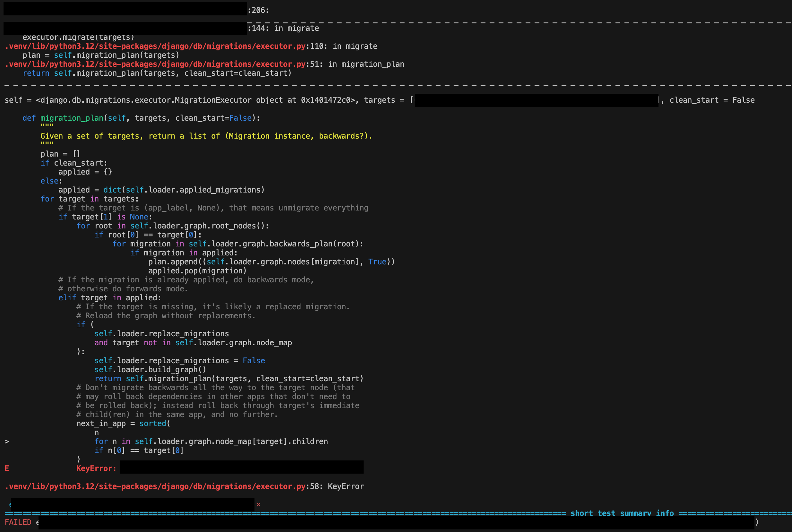Click 'self.loader.build_graph()' line
The image size is (792, 532).
[150, 370]
